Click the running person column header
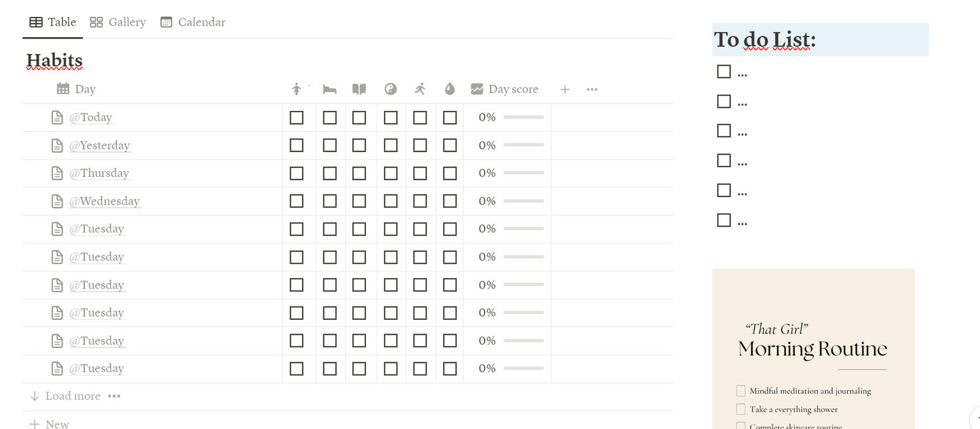The image size is (980, 429). [x=420, y=89]
